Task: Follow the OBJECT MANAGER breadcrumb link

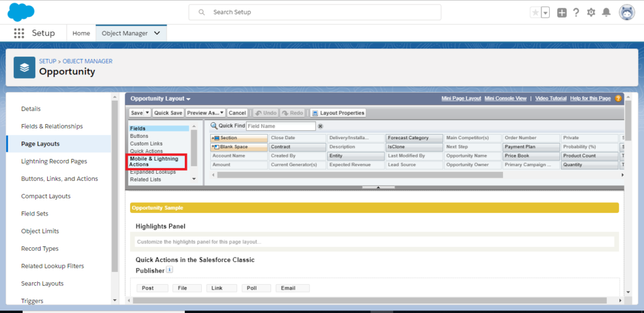Action: [87, 61]
